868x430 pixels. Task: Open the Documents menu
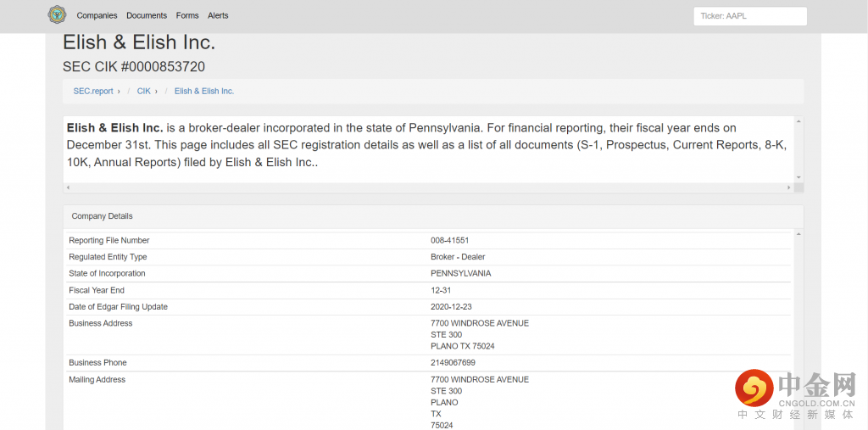147,15
